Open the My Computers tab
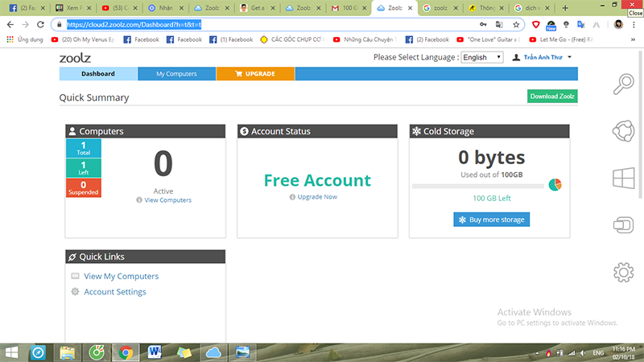The width and height of the screenshot is (644, 362). (x=176, y=74)
